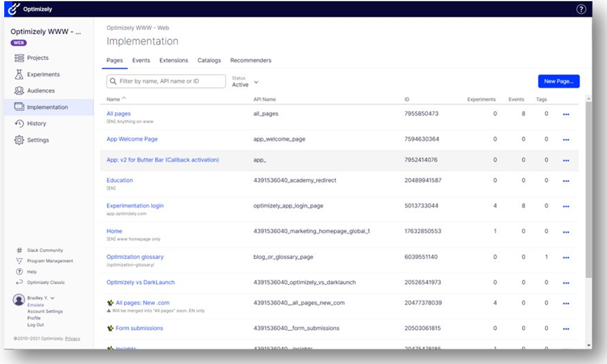The height and width of the screenshot is (364, 607).
Task: Open Settings in the sidebar
Action: tap(38, 140)
